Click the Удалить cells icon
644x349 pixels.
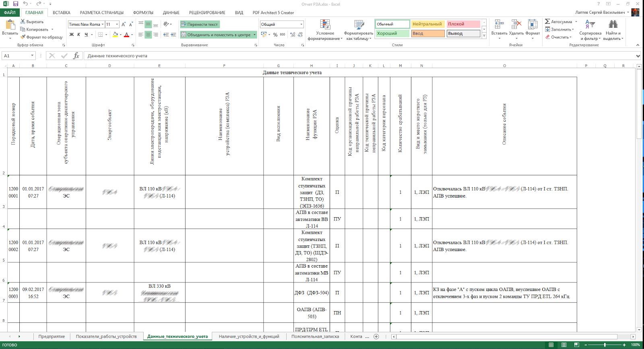516,25
